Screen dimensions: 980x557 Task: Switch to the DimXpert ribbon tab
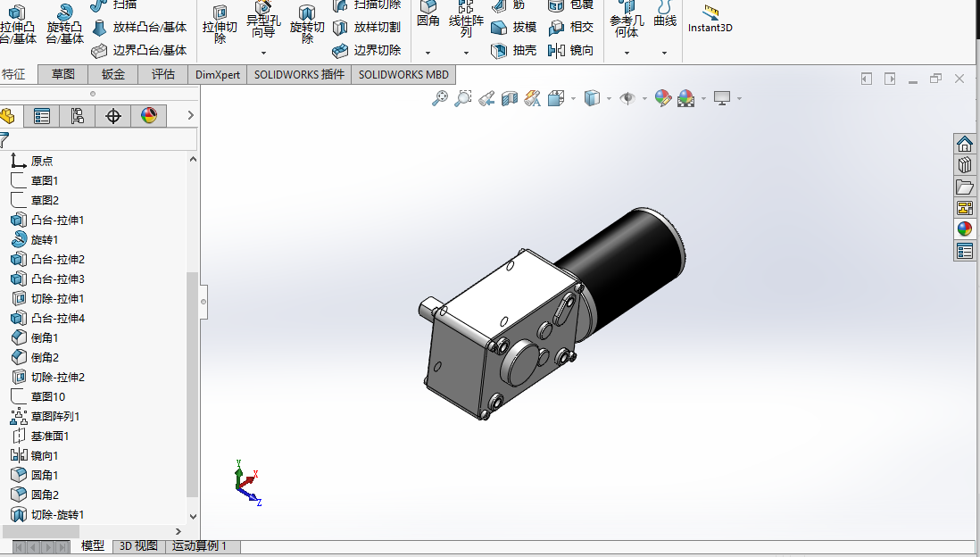[218, 74]
